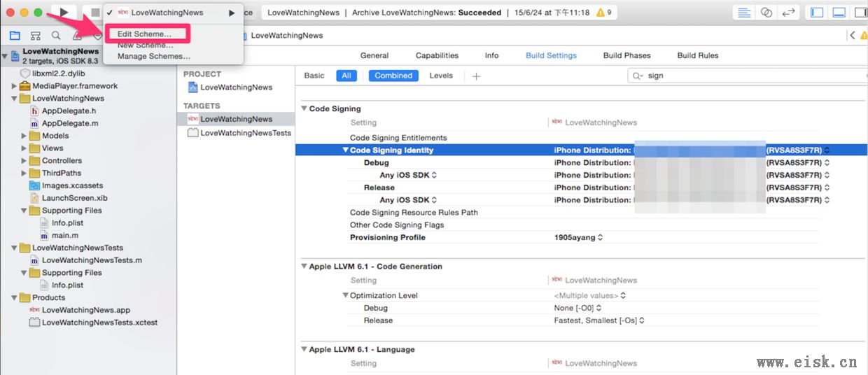
Task: Switch to the Version editor icon
Action: tap(788, 13)
